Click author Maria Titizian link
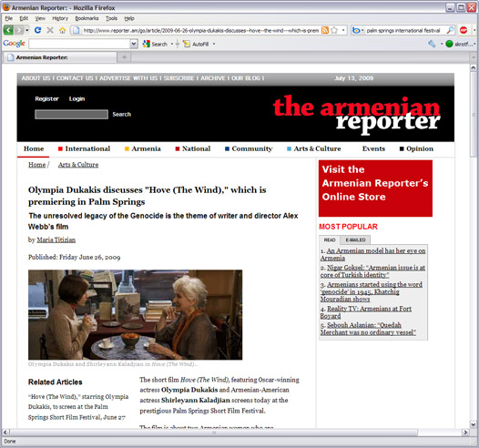Image resolution: width=479 pixels, height=448 pixels. tap(56, 239)
